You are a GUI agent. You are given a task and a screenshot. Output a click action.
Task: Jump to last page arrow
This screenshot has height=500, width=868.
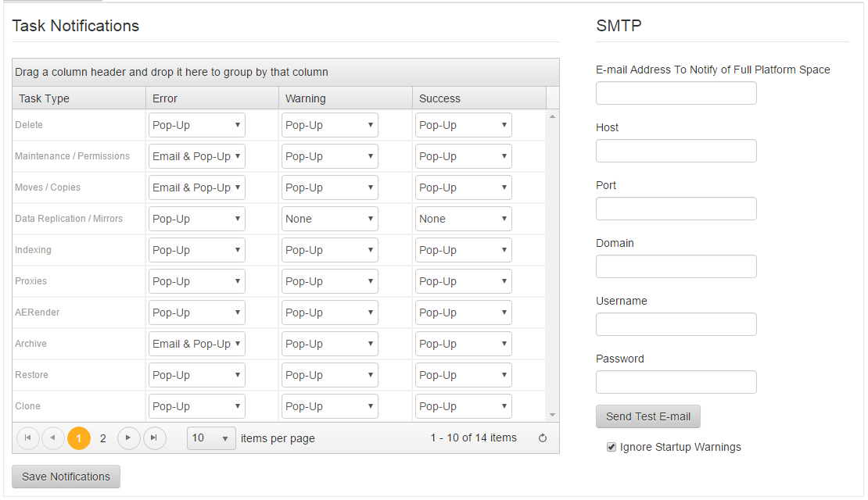point(155,438)
